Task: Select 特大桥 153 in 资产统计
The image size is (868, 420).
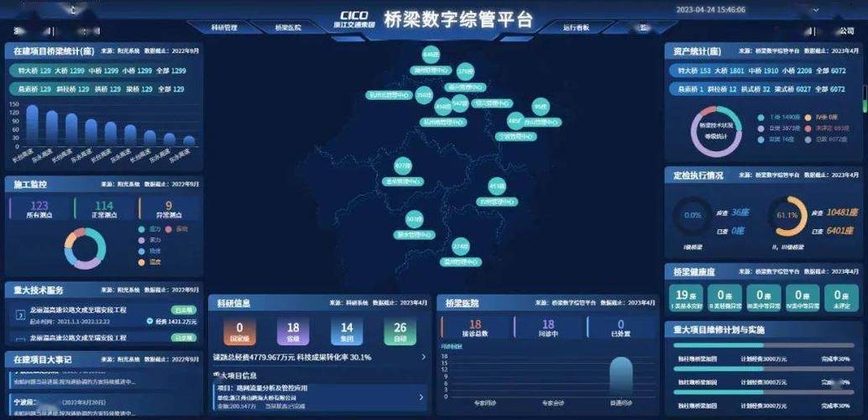Action: 694,71
